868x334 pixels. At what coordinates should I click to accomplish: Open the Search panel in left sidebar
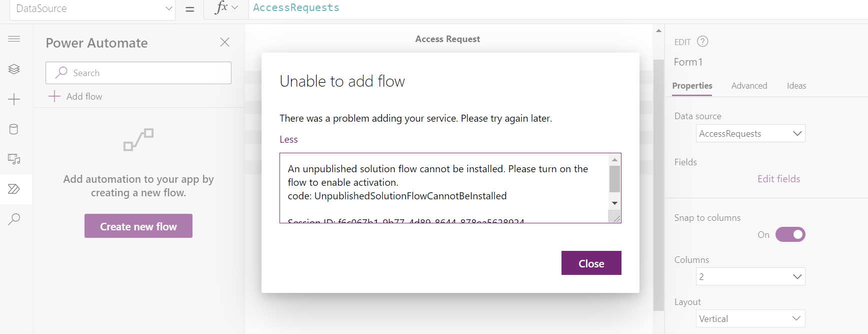tap(14, 219)
